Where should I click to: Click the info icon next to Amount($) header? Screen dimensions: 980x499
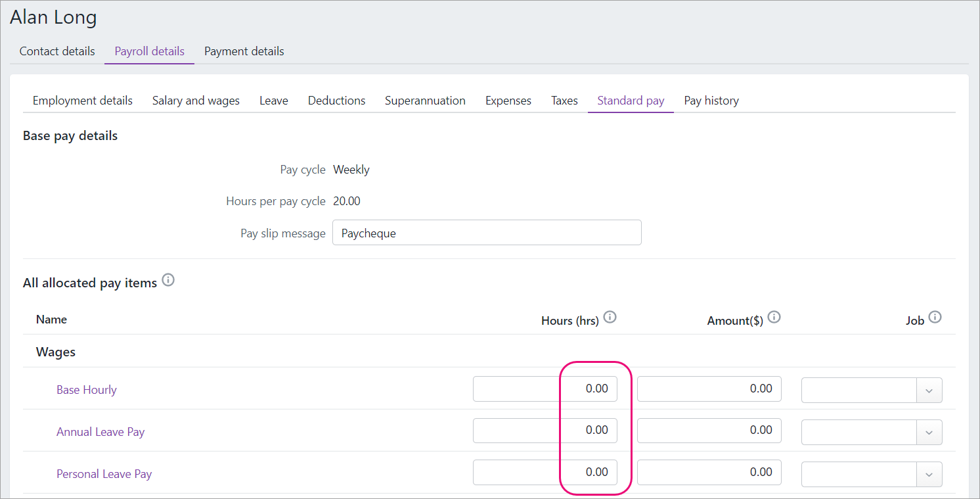[x=774, y=317]
